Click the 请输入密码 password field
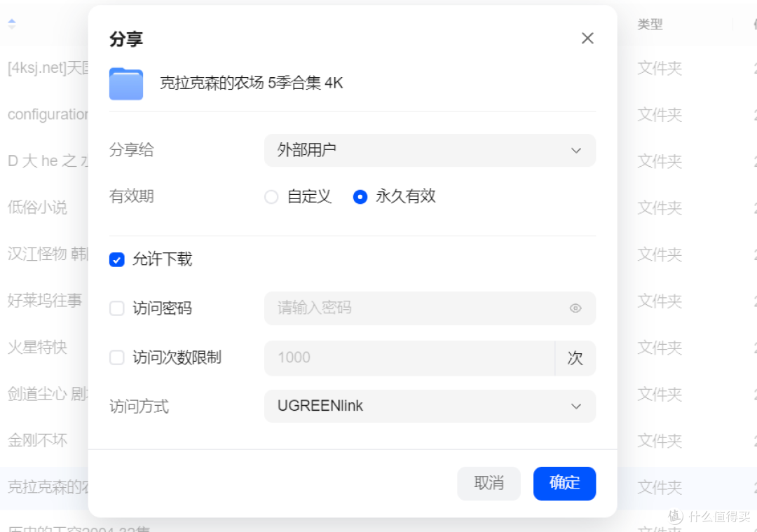The width and height of the screenshot is (757, 532). 430,308
